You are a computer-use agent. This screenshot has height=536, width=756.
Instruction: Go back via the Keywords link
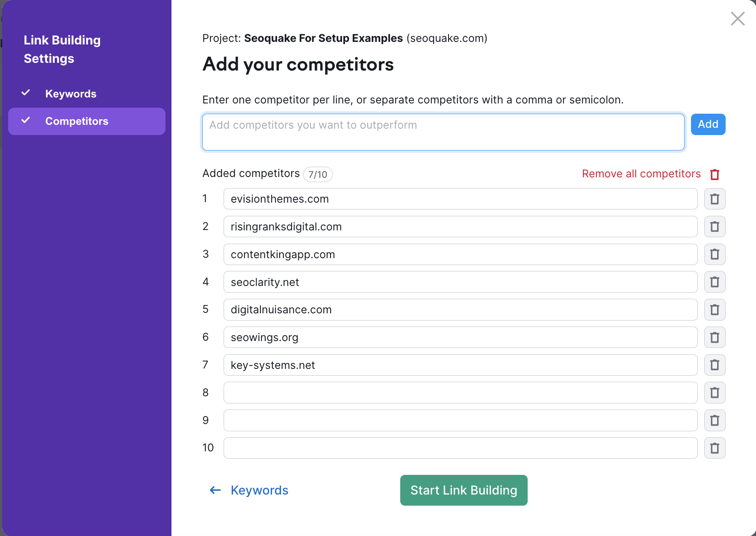pyautogui.click(x=259, y=490)
